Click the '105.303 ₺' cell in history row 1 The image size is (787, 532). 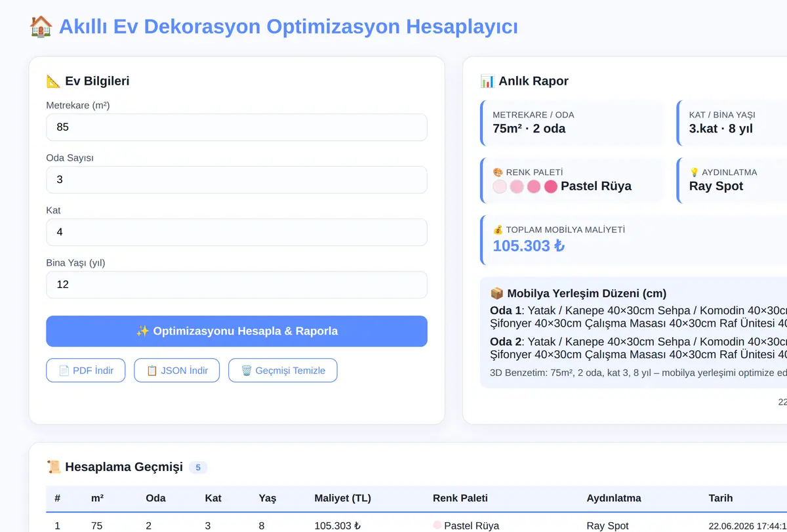coord(337,525)
